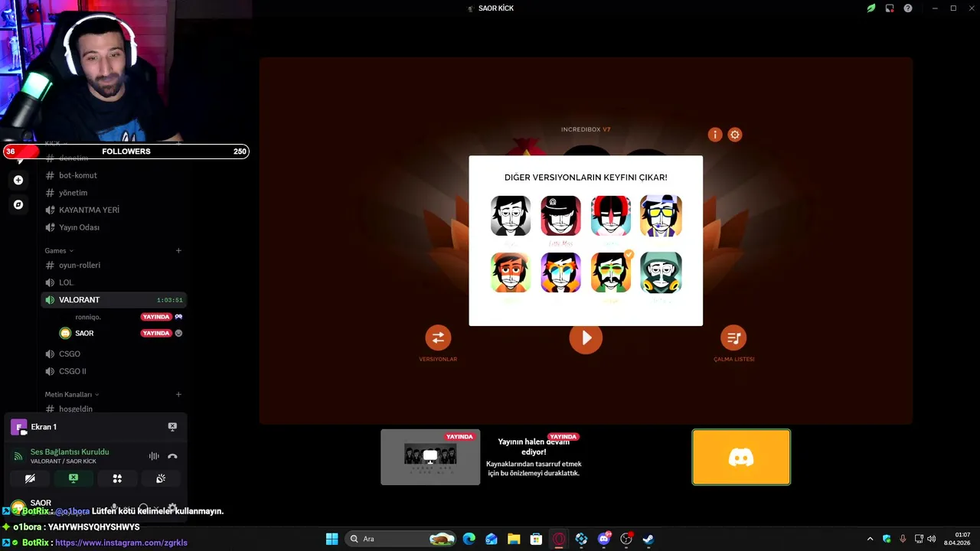
Task: Pick the orange-faced Incredibox version icon
Action: pyautogui.click(x=511, y=272)
